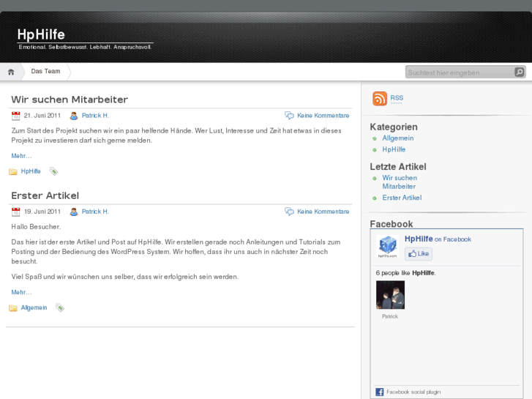The image size is (532, 399).
Task: Focus the Suchtext hier eingeben search field
Action: [x=460, y=72]
